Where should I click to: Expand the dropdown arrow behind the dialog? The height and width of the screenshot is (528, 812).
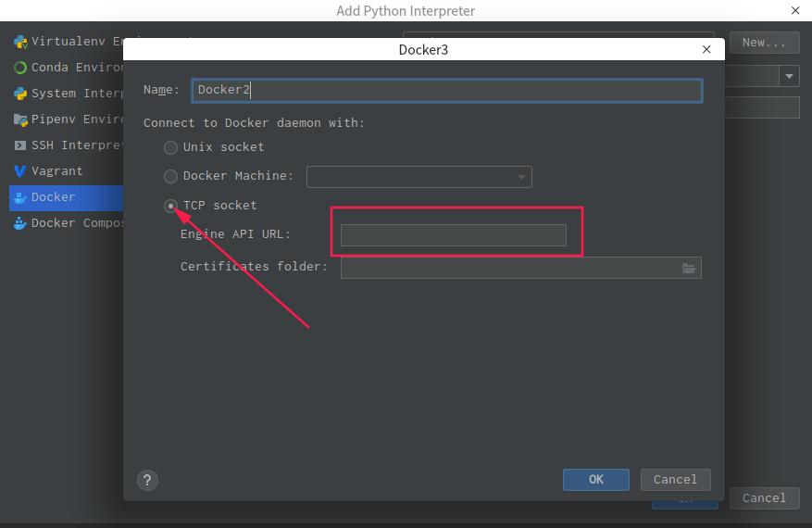(x=790, y=77)
